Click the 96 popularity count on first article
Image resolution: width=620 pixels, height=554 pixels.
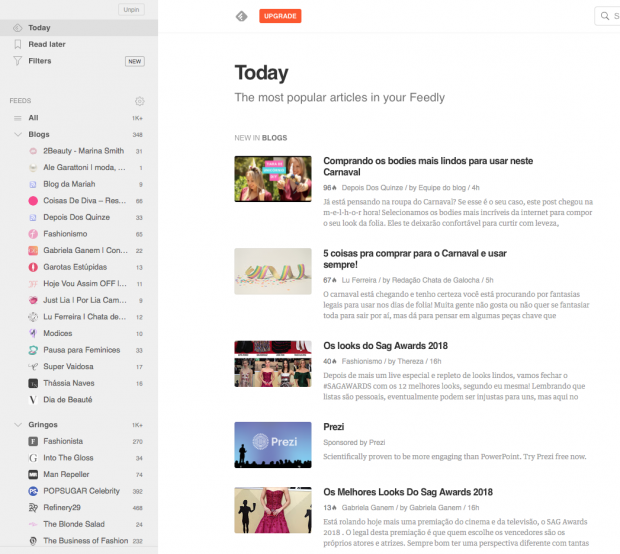[329, 188]
